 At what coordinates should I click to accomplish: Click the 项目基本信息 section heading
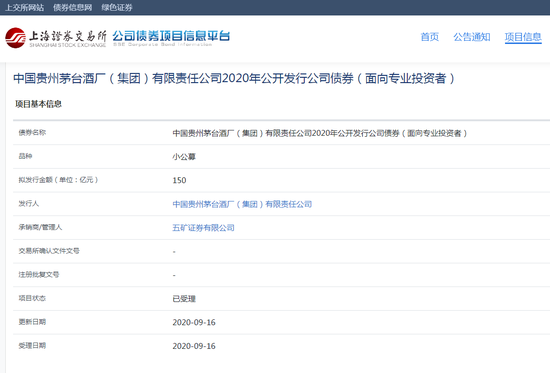point(38,104)
